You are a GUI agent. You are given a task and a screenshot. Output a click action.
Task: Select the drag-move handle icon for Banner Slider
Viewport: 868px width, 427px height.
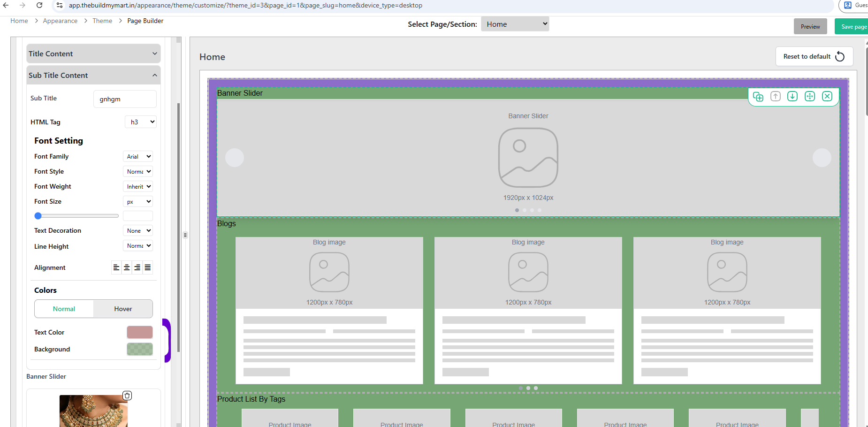pos(810,96)
